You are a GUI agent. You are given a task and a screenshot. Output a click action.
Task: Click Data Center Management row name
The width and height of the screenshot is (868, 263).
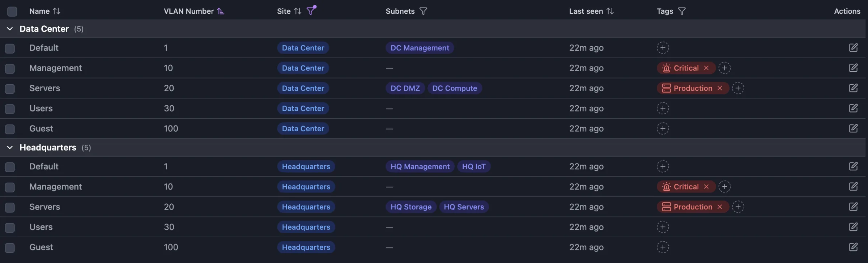pyautogui.click(x=56, y=68)
